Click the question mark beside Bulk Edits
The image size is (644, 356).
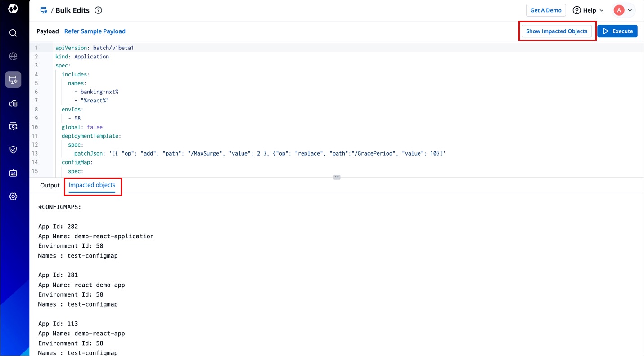(x=98, y=10)
